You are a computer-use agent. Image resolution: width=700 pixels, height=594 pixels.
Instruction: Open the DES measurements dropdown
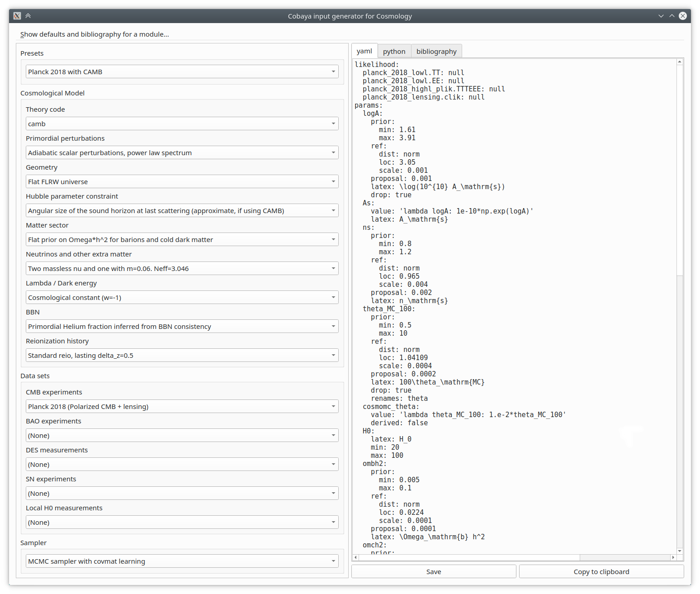tap(182, 464)
